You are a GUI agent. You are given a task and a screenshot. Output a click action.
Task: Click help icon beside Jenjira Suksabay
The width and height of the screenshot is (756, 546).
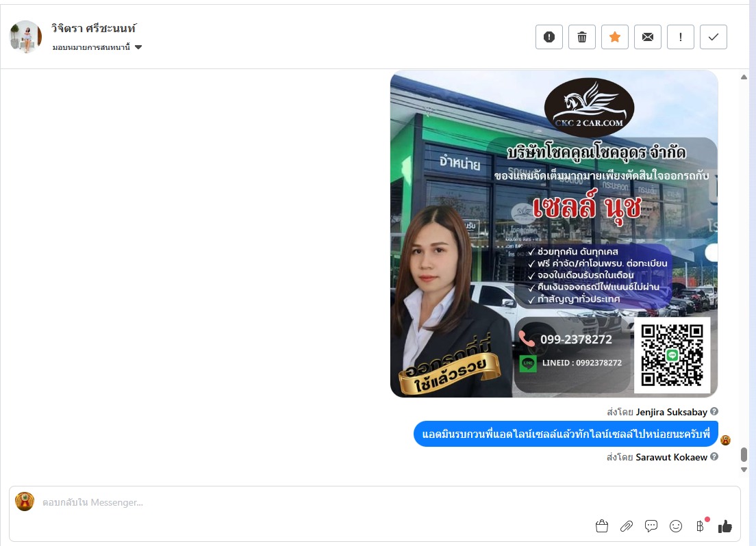(x=714, y=411)
